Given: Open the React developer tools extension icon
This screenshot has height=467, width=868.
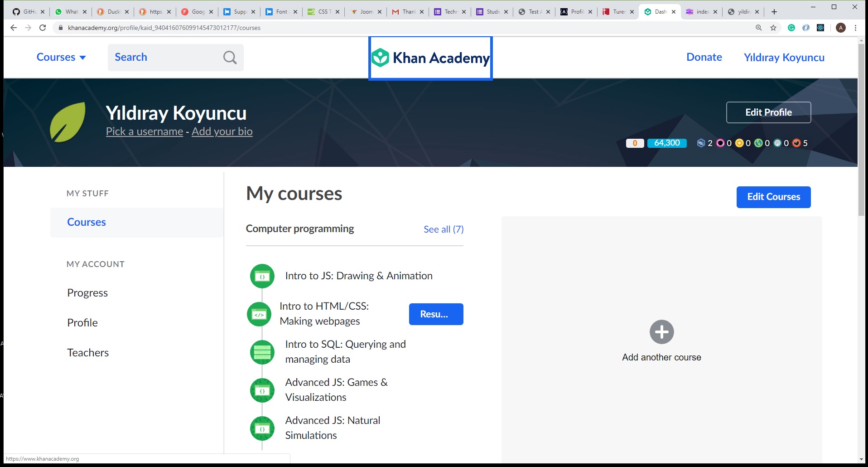Looking at the screenshot, I should [820, 28].
